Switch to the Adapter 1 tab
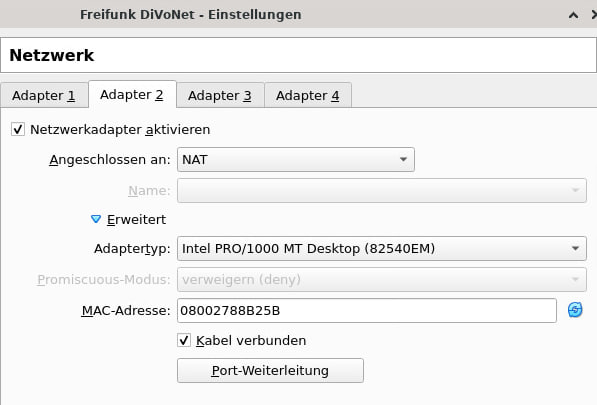Viewport: 597px width, 405px height. [x=44, y=95]
